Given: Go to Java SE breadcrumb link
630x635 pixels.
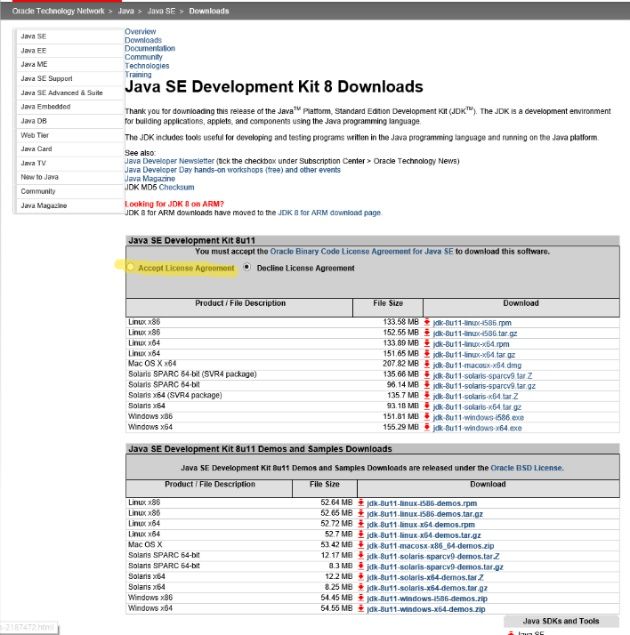Looking at the screenshot, I should [161, 11].
